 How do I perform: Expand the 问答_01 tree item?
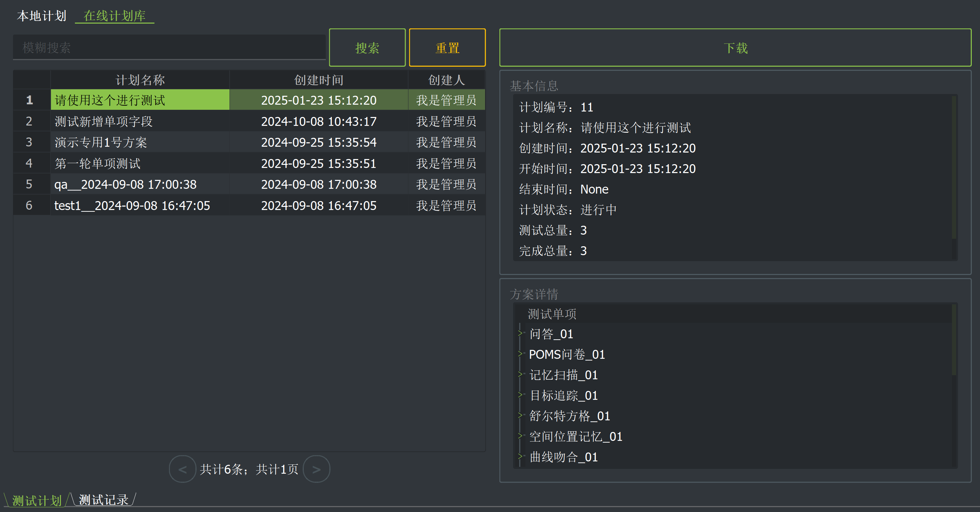coord(520,333)
